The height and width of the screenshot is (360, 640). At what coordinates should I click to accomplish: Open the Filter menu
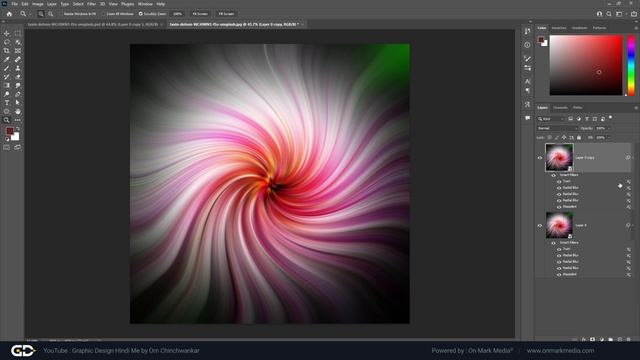pos(91,4)
